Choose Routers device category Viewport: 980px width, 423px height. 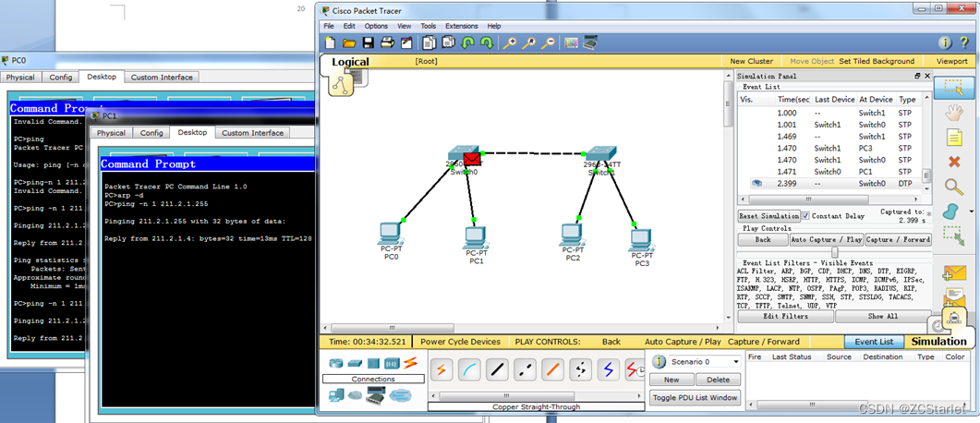pyautogui.click(x=337, y=363)
